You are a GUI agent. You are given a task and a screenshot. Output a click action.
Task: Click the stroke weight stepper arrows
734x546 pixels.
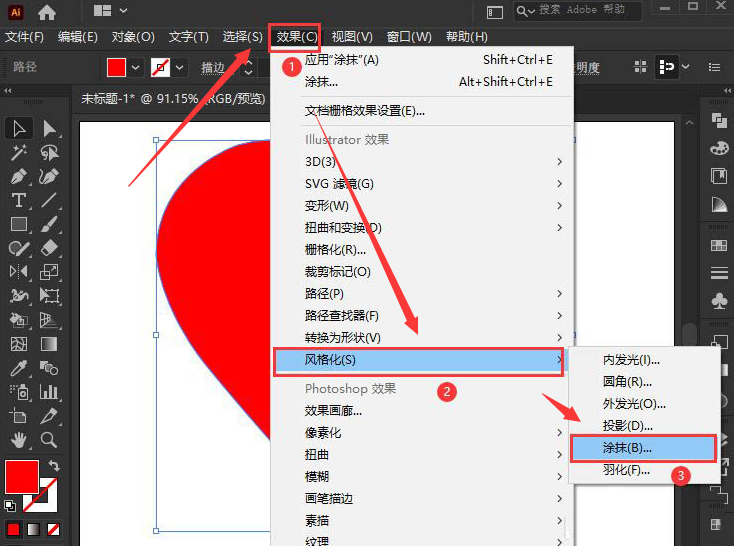(249, 68)
